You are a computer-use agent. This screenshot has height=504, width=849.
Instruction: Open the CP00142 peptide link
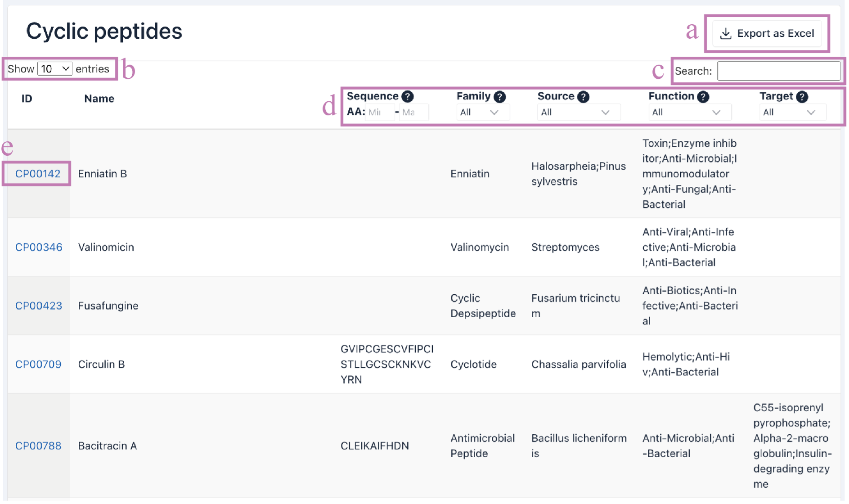(38, 174)
